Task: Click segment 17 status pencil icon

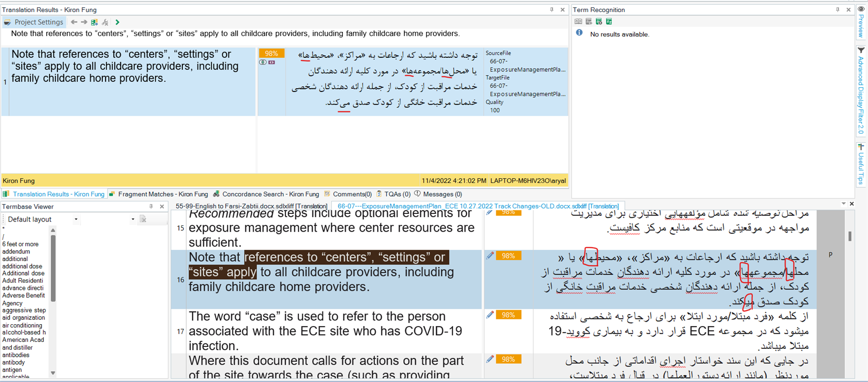Action: [x=490, y=315]
